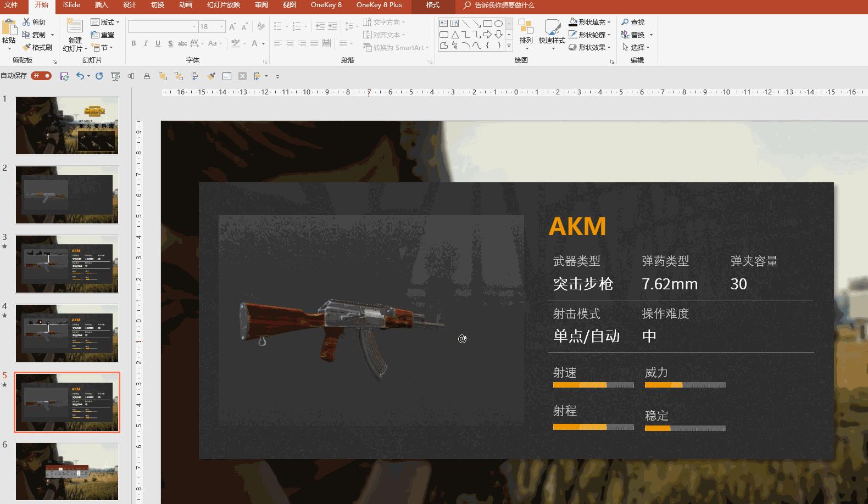Image resolution: width=868 pixels, height=504 pixels.
Task: Decrease font size with the smaller A icon
Action: (x=246, y=26)
